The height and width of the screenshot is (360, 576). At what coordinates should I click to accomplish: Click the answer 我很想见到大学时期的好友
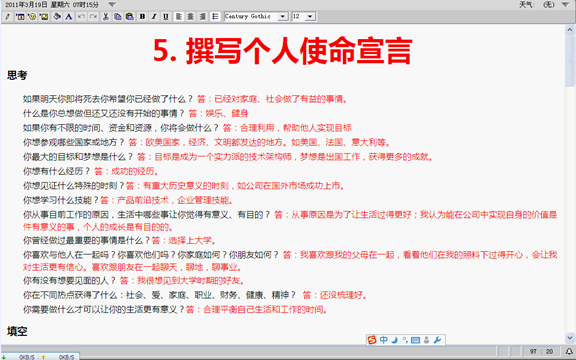tap(191, 281)
